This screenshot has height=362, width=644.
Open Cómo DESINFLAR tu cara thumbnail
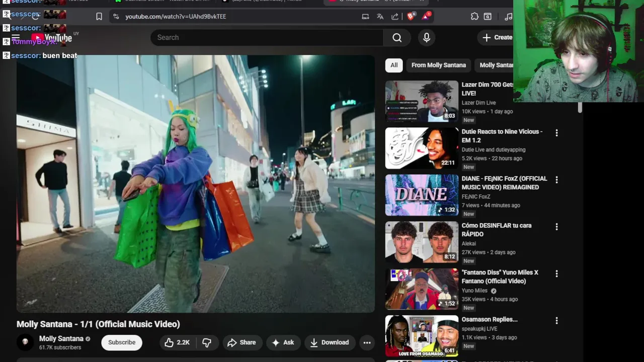(422, 242)
